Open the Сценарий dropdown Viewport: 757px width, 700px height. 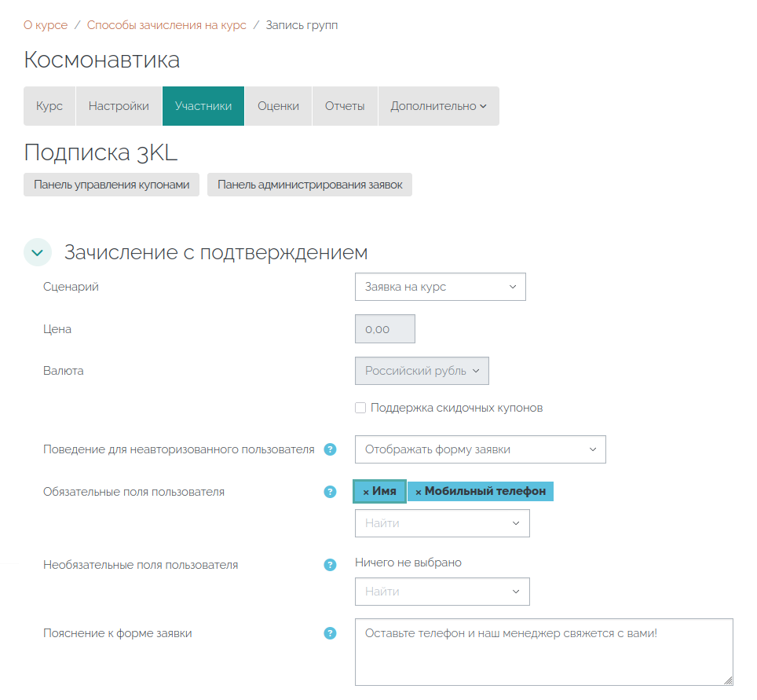(x=441, y=287)
